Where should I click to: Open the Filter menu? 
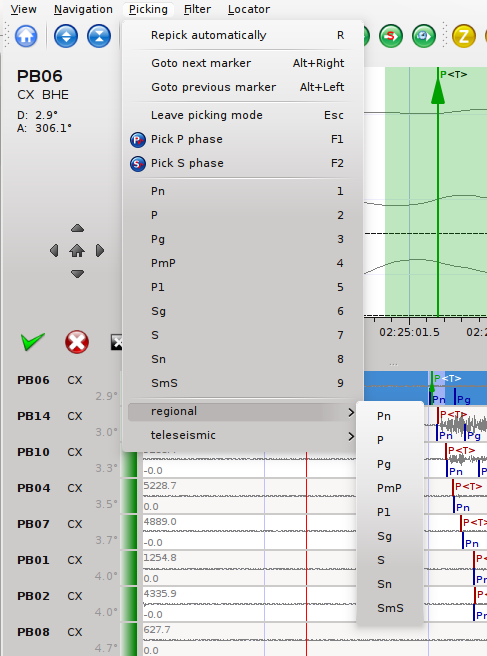point(197,9)
